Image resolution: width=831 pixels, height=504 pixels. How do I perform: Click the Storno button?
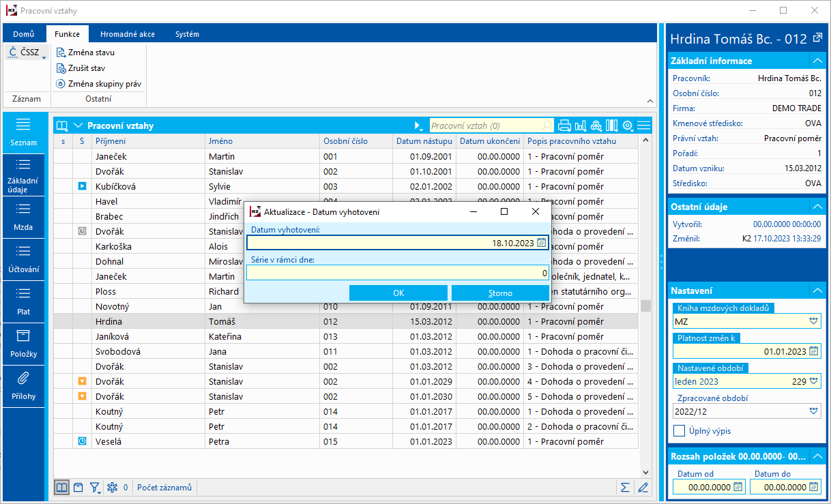500,293
